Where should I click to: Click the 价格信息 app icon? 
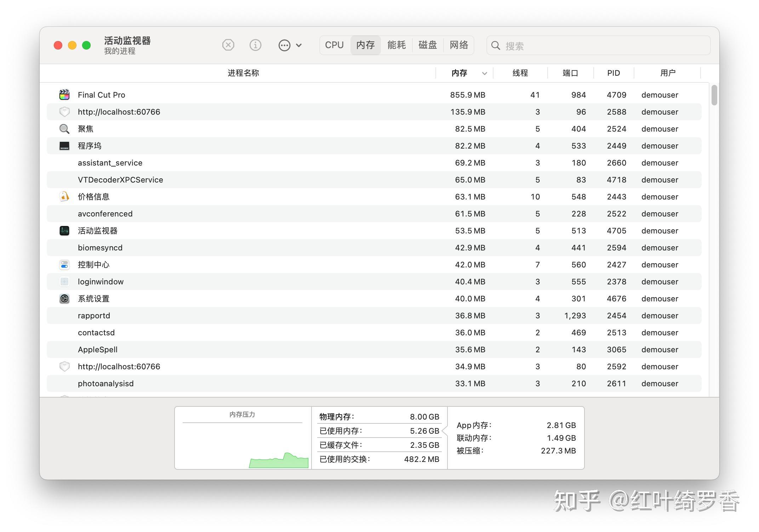point(64,197)
